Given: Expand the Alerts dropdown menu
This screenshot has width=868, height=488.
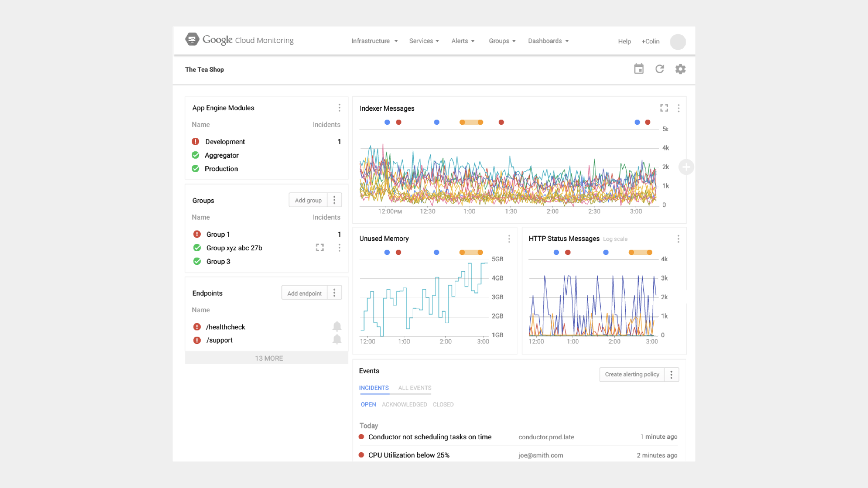Looking at the screenshot, I should 463,41.
